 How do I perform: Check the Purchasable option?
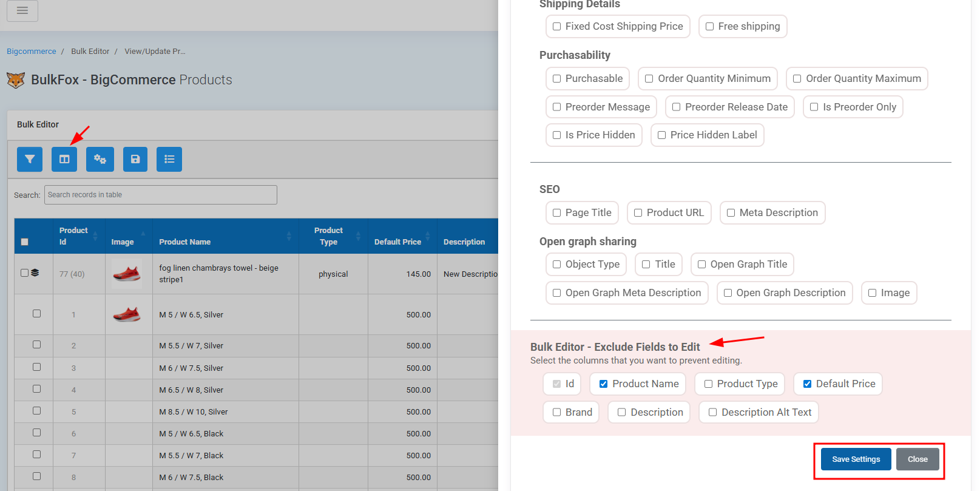tap(557, 79)
